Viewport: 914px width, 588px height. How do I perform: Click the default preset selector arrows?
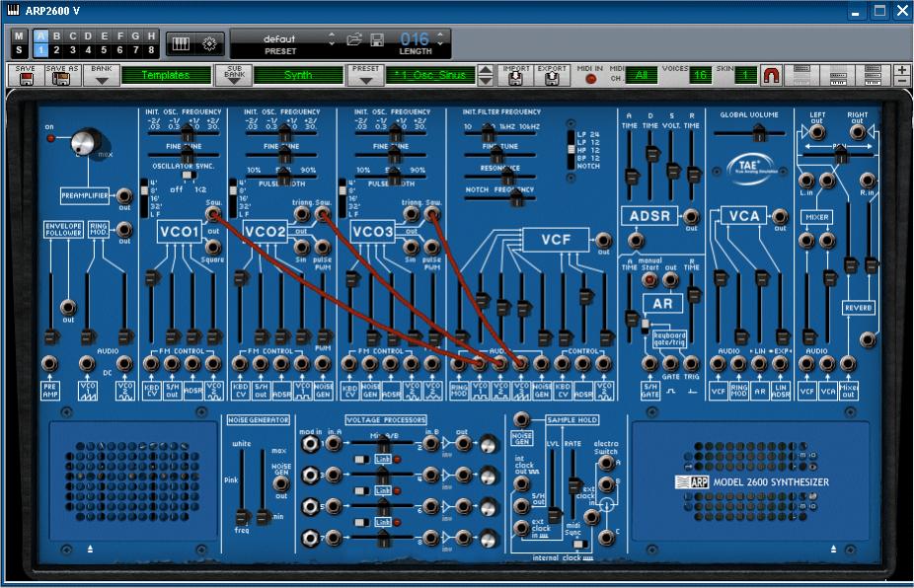332,38
